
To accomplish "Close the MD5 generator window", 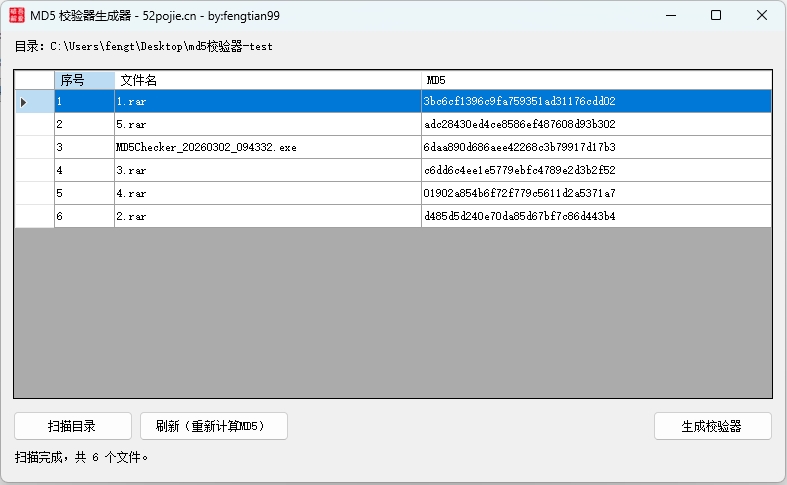I will tap(762, 15).
